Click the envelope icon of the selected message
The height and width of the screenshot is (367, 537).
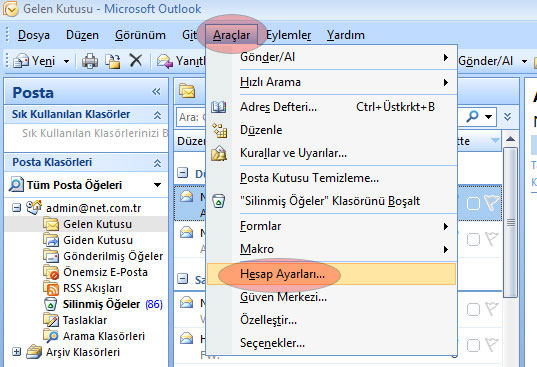[x=186, y=197]
